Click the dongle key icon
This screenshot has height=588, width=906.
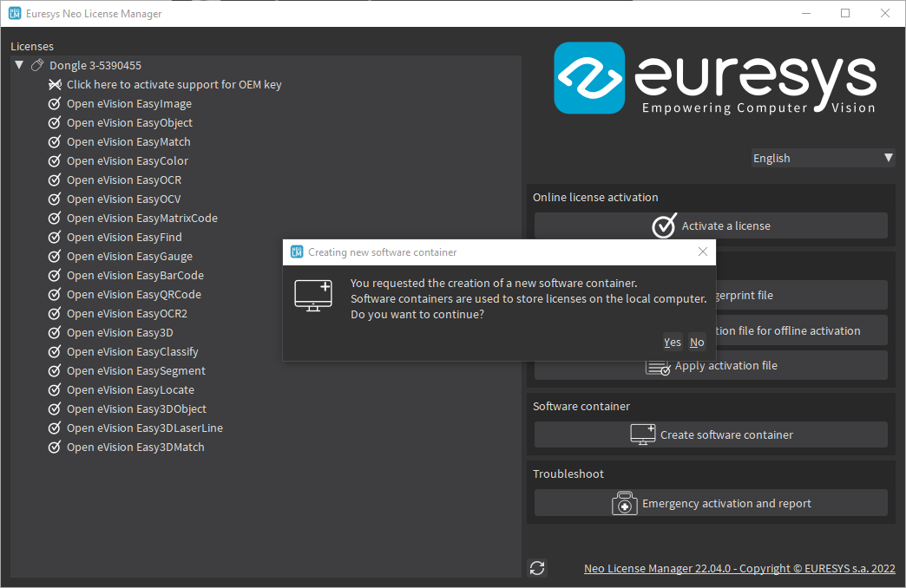pos(37,65)
